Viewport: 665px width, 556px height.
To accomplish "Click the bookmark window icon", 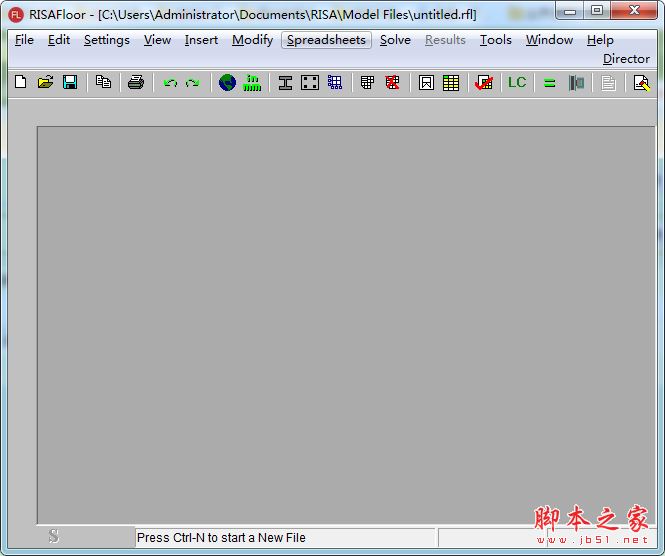I will [426, 82].
